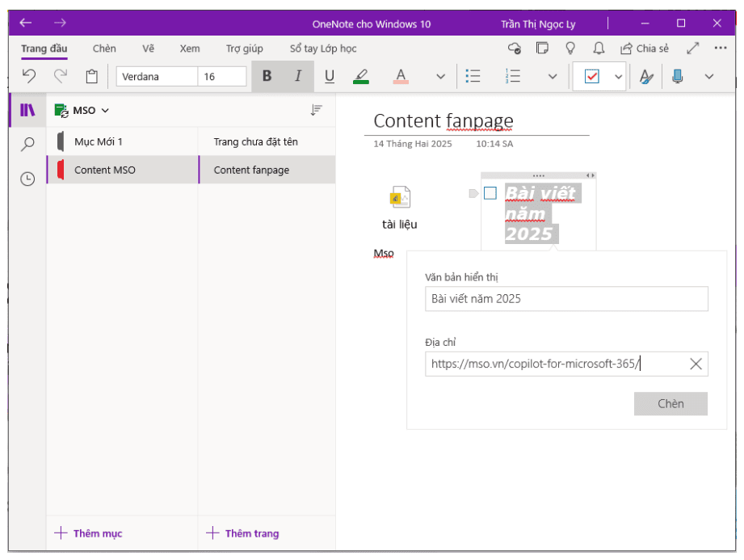Create a numbered list
744x560 pixels.
[x=513, y=76]
